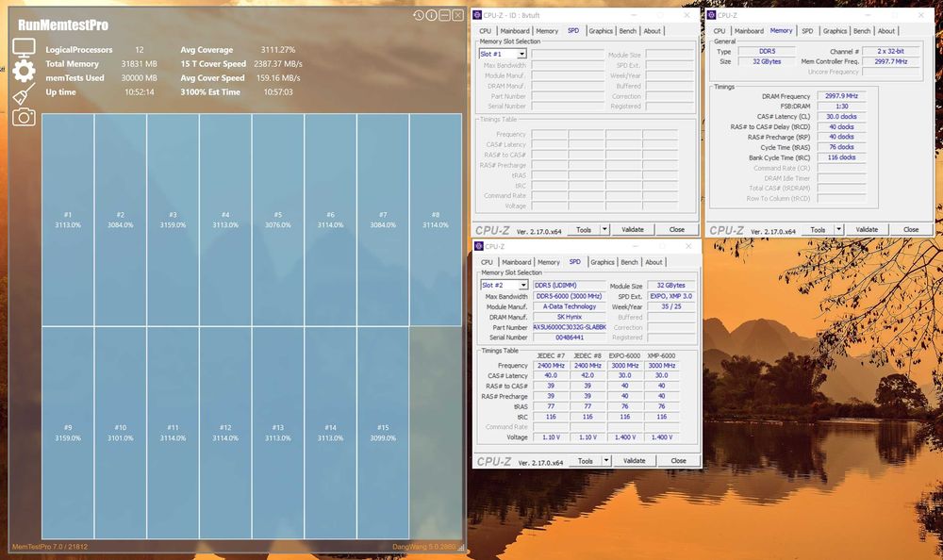The height and width of the screenshot is (560, 943).
Task: Select memtest tile #15 showing 3099.0%
Action: [x=383, y=433]
